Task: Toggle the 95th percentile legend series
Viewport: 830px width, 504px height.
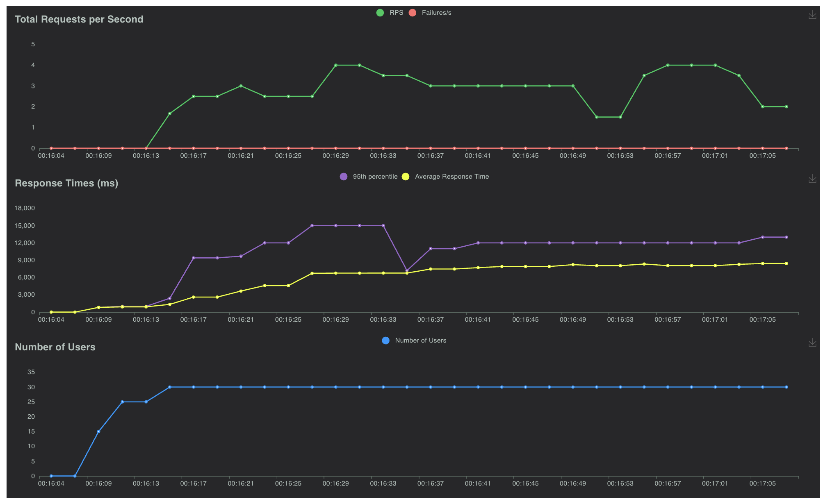Action: tap(369, 177)
